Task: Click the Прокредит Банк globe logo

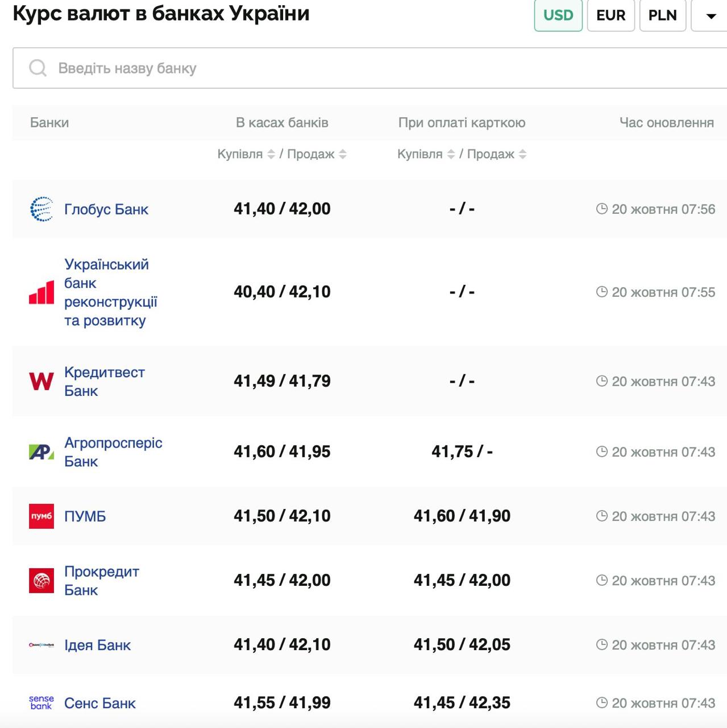Action: (x=41, y=581)
